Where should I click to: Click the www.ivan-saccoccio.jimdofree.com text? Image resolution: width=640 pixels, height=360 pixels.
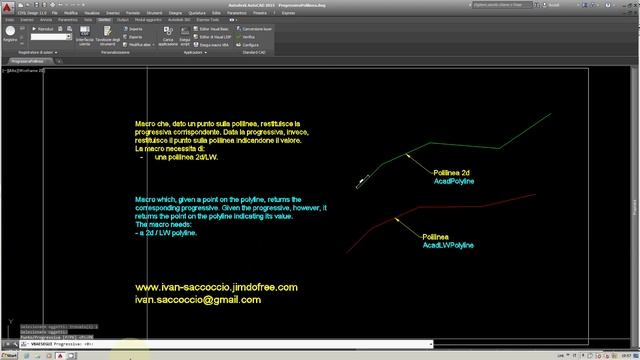point(216,287)
